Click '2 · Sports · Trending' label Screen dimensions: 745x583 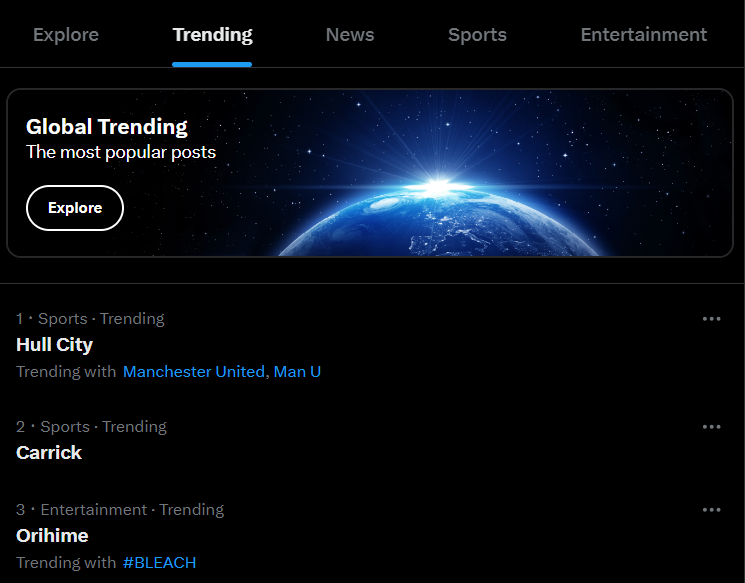click(x=91, y=426)
